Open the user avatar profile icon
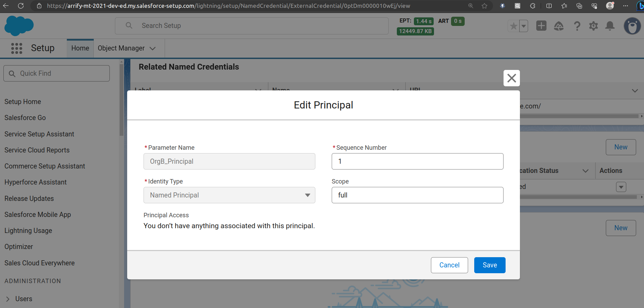 [632, 26]
